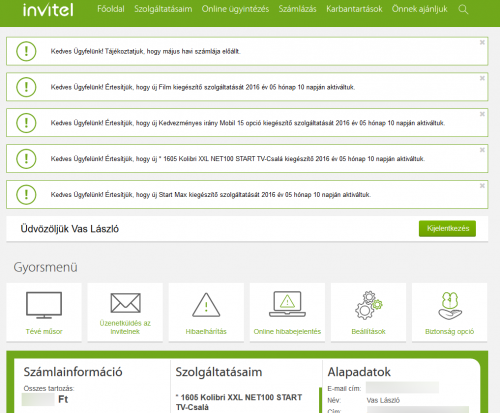This screenshot has width=500, height=413.
Task: Open the search magnifier icon
Action: [x=463, y=9]
